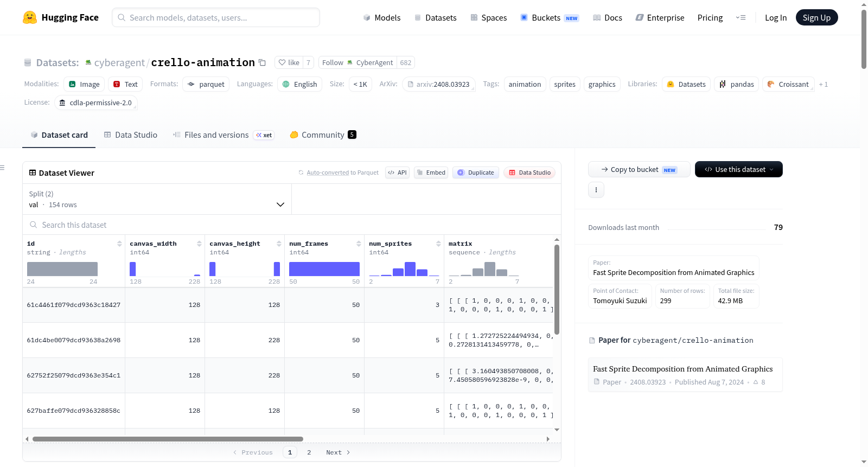Click the cyberagent organization avatar icon
This screenshot has width=868, height=467.
[88, 63]
